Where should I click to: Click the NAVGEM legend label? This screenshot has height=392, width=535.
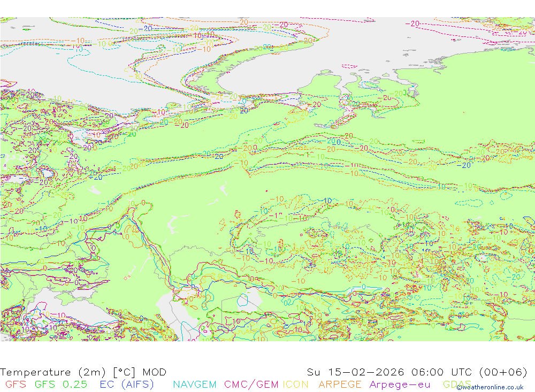click(195, 384)
